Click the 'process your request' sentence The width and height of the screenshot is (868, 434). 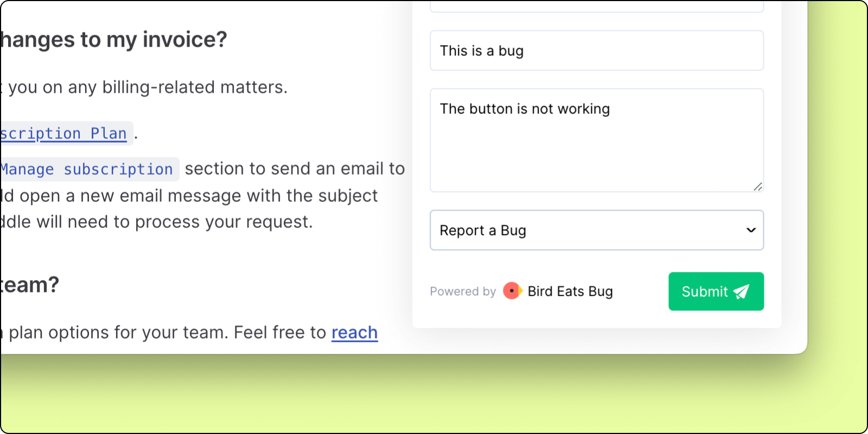coord(157,222)
